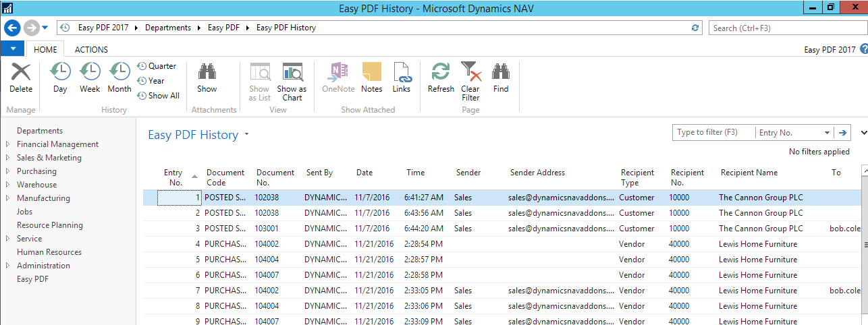Click time cell 2:28:54 PM

click(x=427, y=244)
